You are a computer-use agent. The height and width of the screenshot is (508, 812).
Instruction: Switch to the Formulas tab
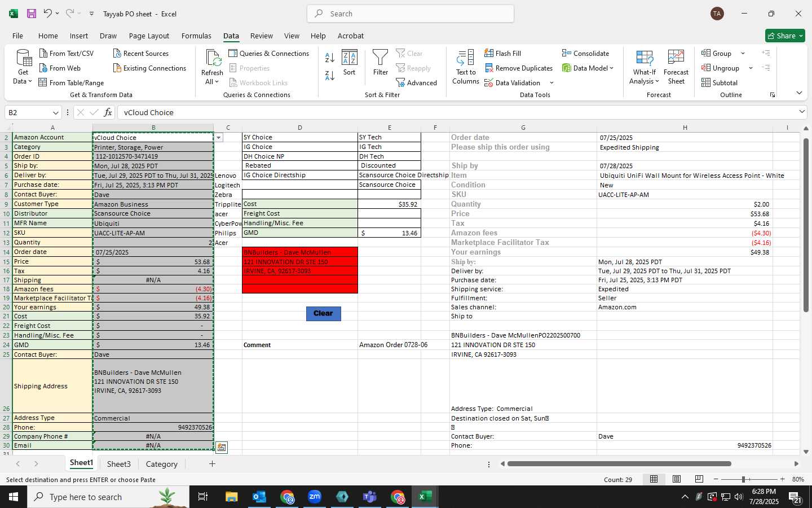click(196, 36)
